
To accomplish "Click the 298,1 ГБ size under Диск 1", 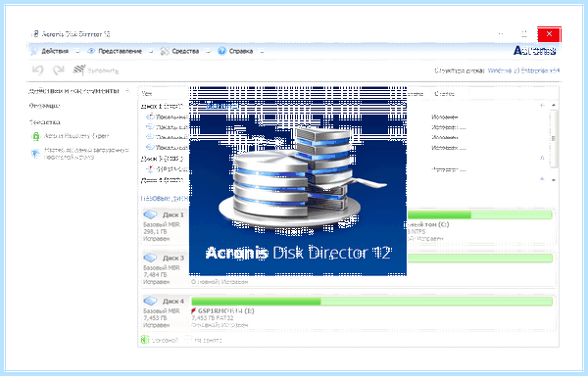I will [155, 232].
